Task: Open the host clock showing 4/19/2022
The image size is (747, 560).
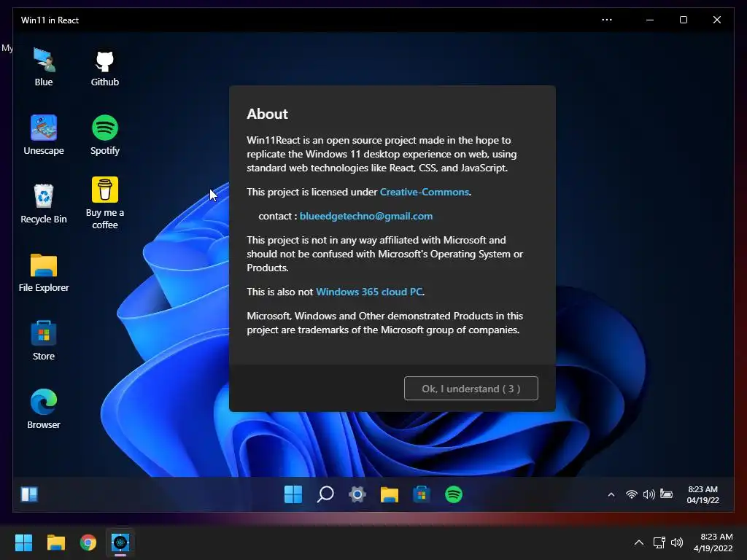Action: (x=713, y=542)
